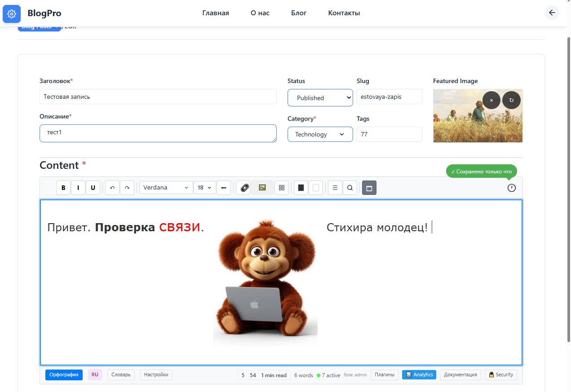Click the Орфография button
The image size is (571, 392).
pos(64,375)
